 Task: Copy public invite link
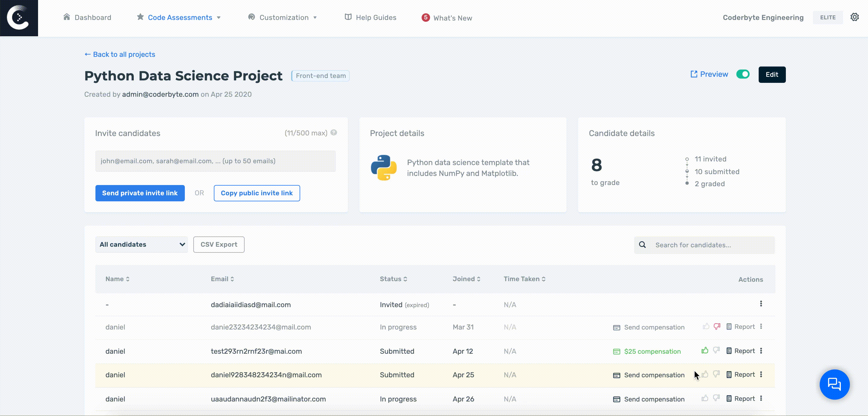pos(257,193)
